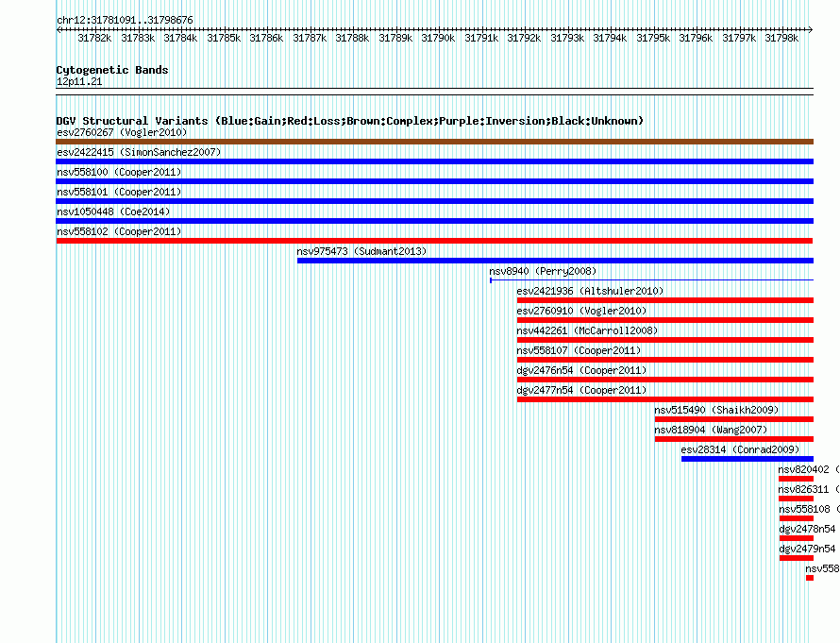Viewport: 840px width, 643px height.
Task: Click the nsv515490 (Shaikh2009) red bar
Action: 734,419
